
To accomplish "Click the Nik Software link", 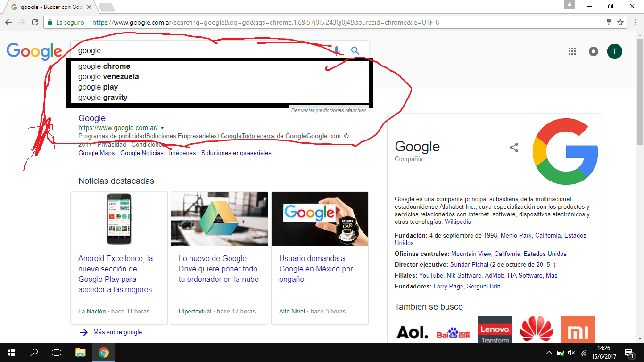I will tap(464, 275).
